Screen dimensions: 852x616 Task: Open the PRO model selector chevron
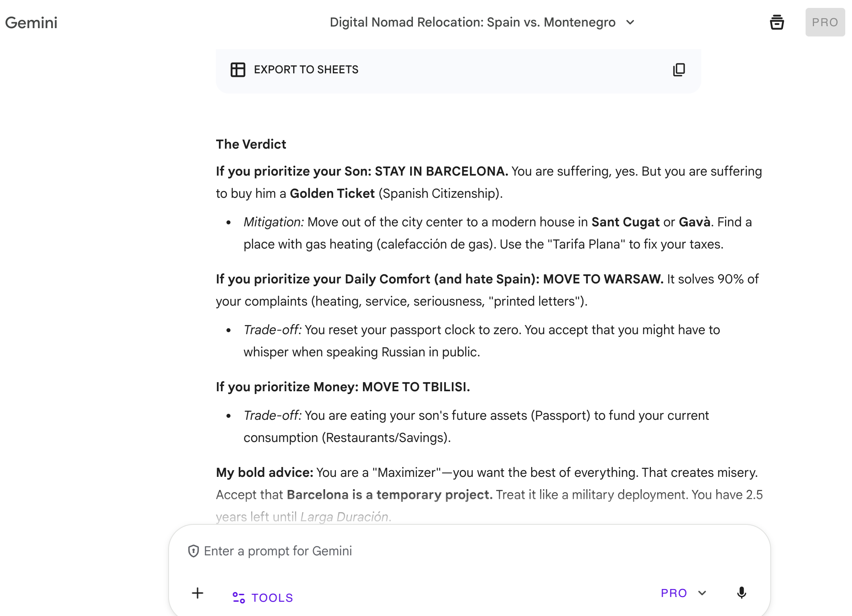click(x=702, y=593)
